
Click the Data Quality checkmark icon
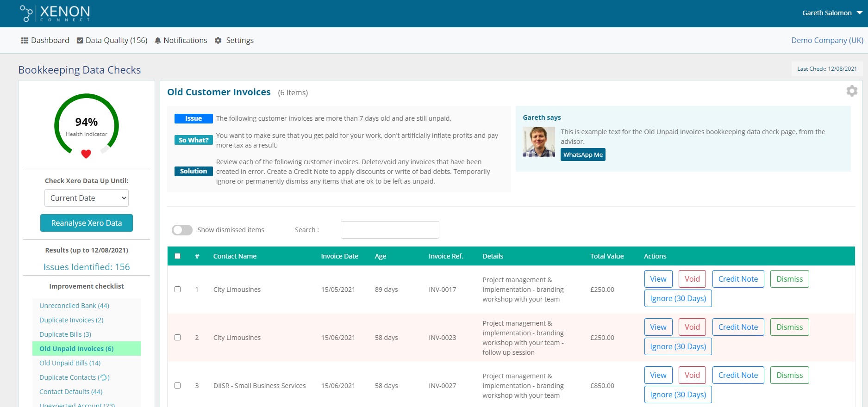tap(80, 41)
